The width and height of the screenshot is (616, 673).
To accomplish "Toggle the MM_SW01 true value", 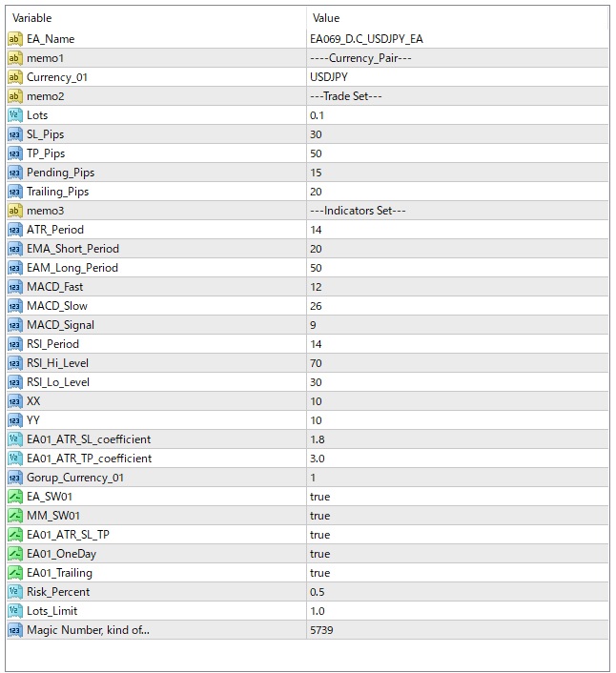I will click(x=320, y=516).
